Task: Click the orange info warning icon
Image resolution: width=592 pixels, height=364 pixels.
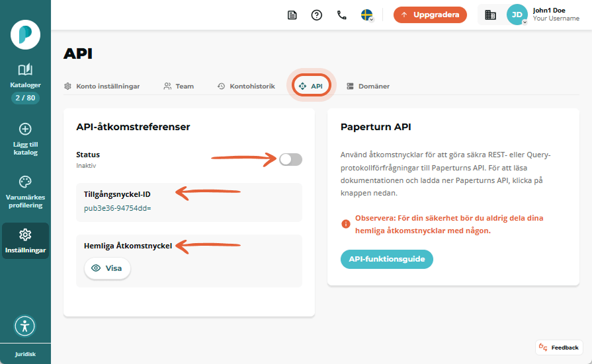Action: click(x=345, y=224)
